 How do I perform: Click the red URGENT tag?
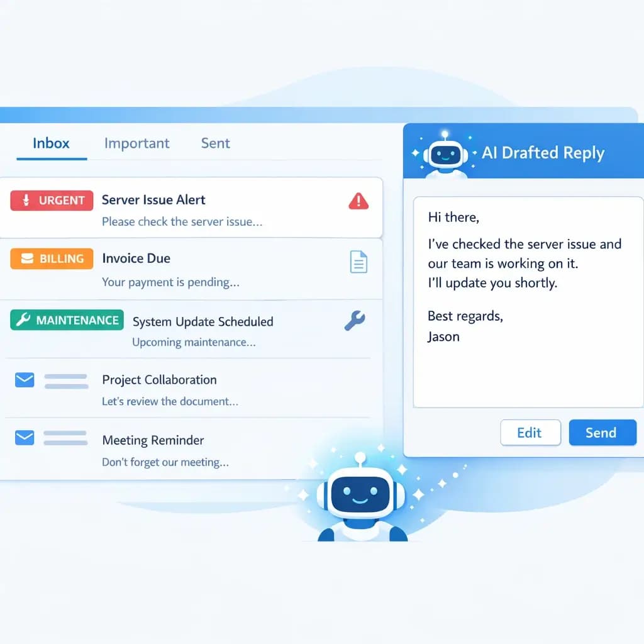(52, 201)
